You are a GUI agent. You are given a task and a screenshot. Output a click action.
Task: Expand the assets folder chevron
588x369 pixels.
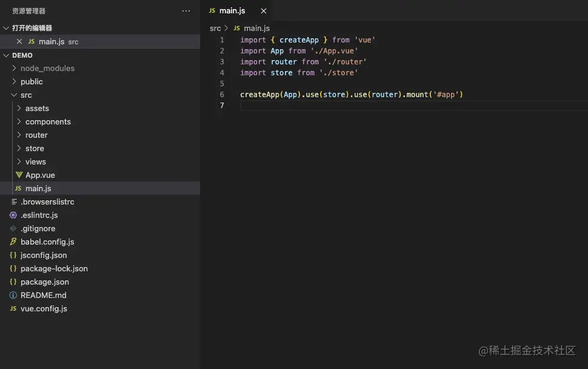(x=19, y=108)
